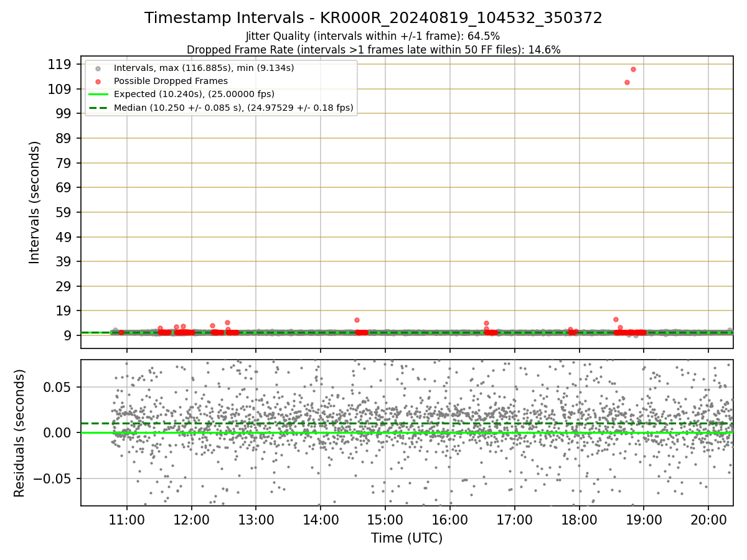
Task: Click the x-axis tick label '13:00'
Action: point(256,520)
